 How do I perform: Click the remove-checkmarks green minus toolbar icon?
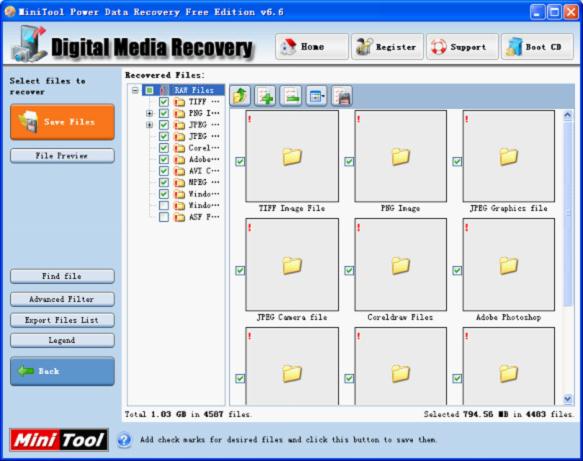291,96
